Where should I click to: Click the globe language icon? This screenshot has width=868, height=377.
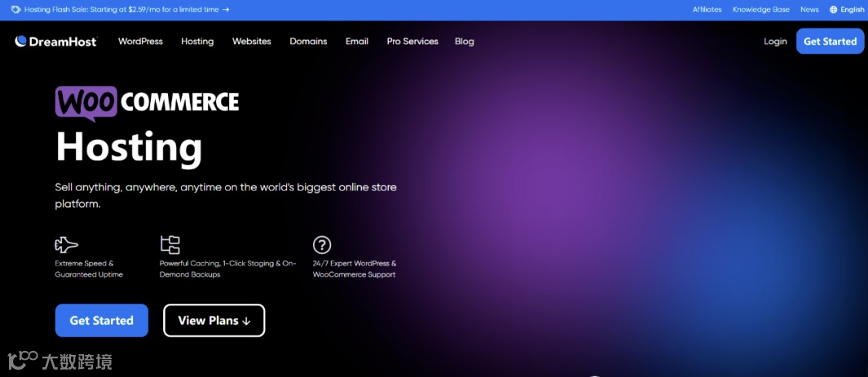tap(833, 10)
